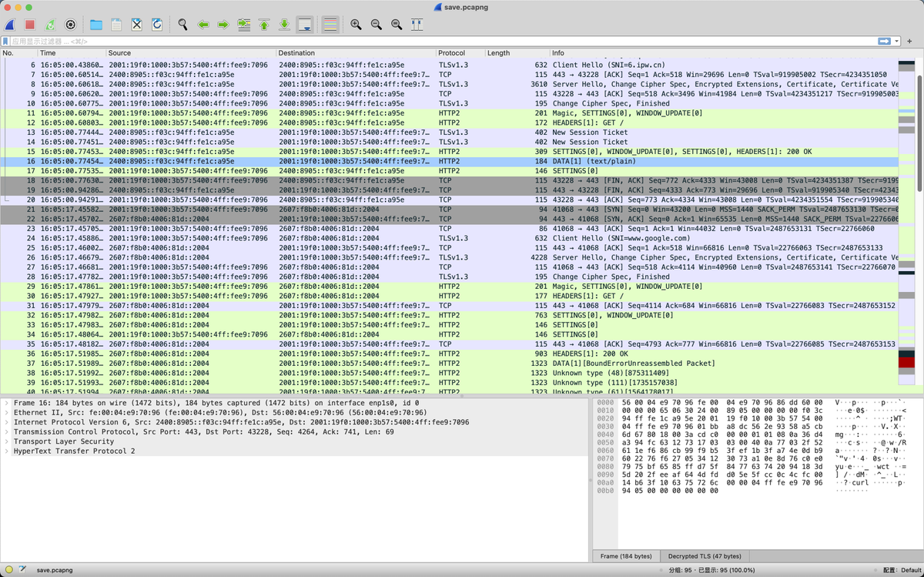Click the packet list minimap scrollbar
Screen dimensions: 924x577
click(x=906, y=223)
